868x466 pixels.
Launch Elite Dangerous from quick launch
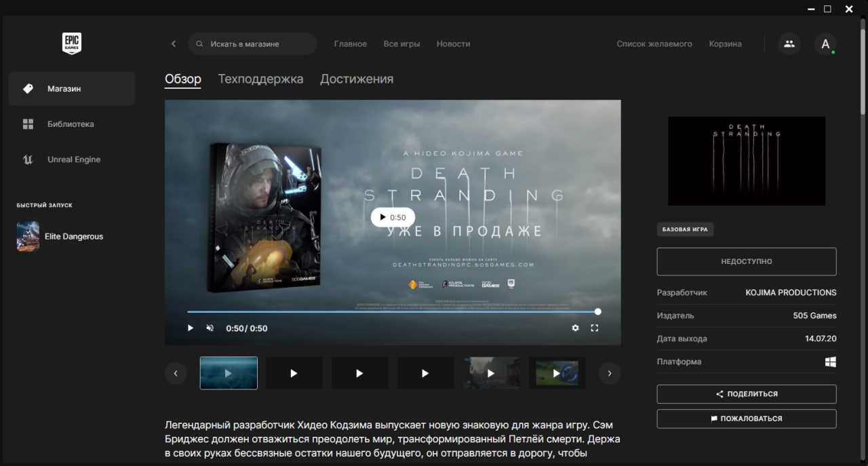click(72, 236)
